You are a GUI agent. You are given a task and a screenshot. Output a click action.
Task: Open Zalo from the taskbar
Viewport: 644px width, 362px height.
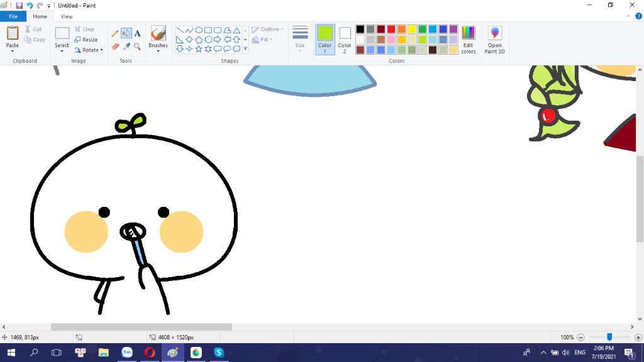coord(127,353)
